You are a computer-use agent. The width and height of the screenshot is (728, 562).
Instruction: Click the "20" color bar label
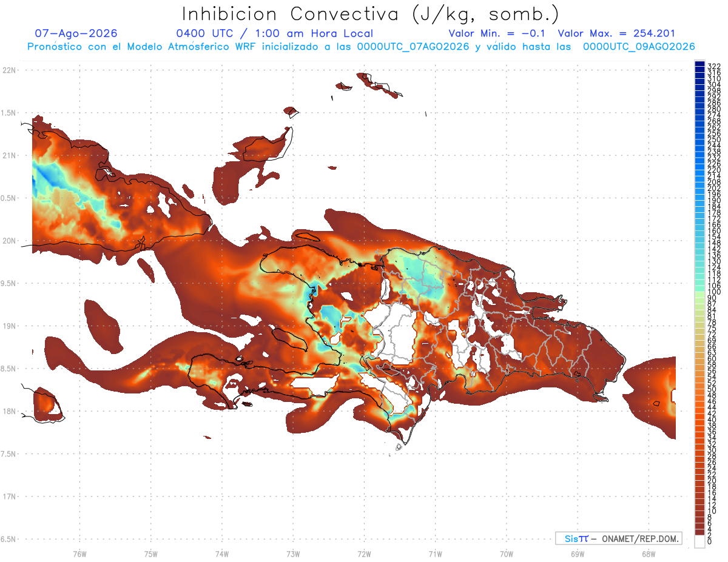(712, 480)
